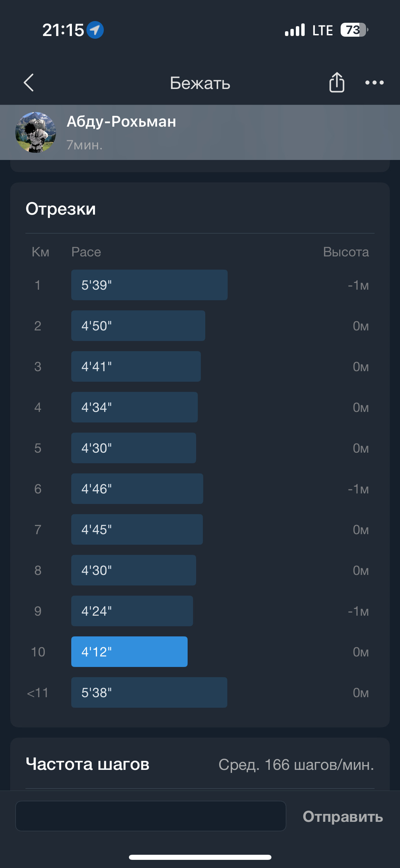Select kilometer 1 pace bar 5'39"
The height and width of the screenshot is (868, 400).
(149, 285)
